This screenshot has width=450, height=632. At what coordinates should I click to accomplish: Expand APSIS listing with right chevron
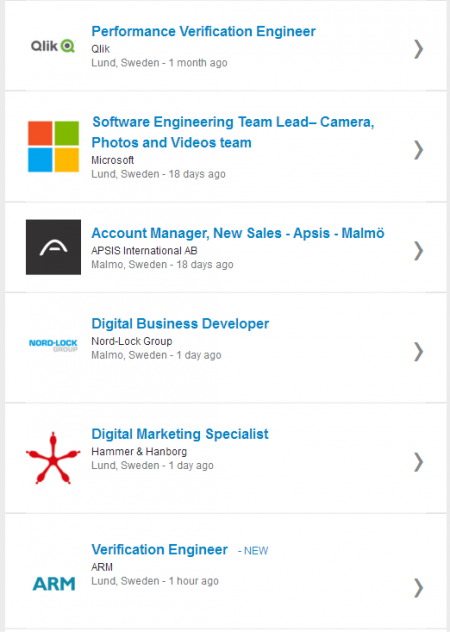[x=419, y=251]
